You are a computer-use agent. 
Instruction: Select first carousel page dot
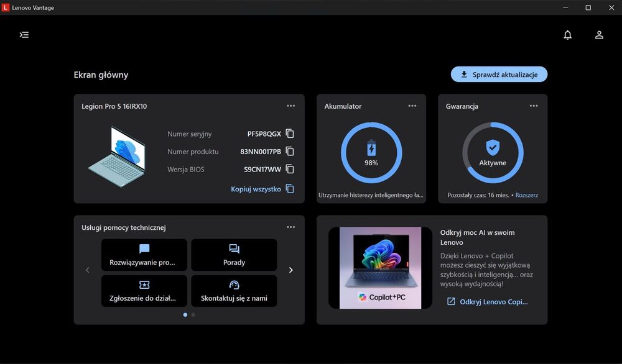pos(185,315)
